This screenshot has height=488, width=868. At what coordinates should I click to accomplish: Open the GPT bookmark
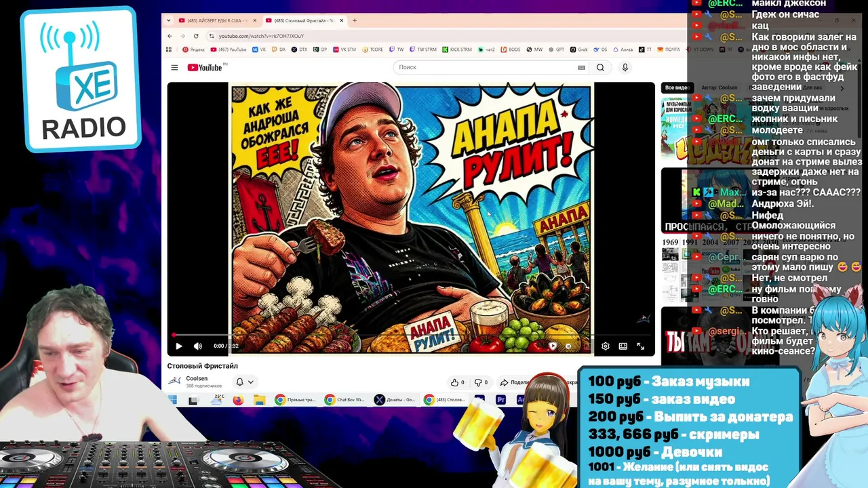click(557, 49)
